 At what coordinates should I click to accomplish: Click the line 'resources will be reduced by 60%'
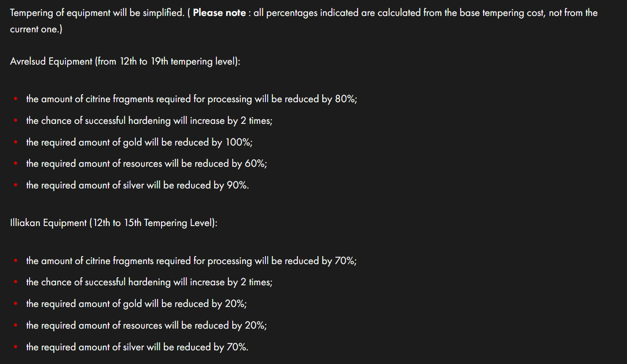146,164
